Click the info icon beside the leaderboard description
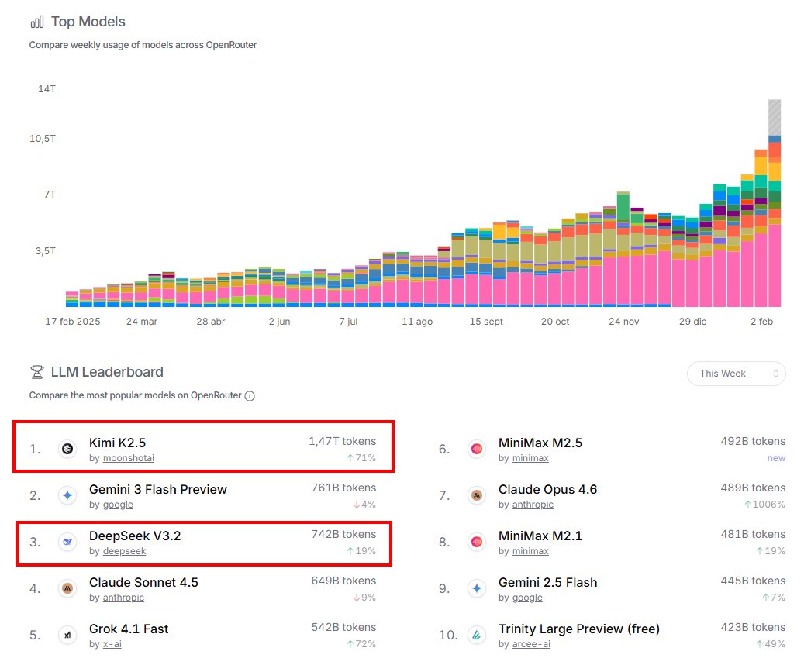 (250, 396)
